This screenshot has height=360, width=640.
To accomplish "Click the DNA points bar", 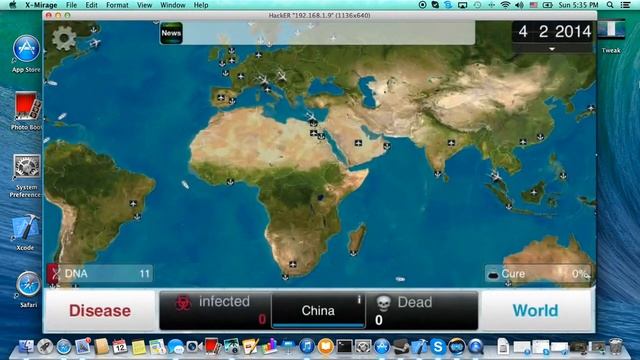I will (100, 273).
